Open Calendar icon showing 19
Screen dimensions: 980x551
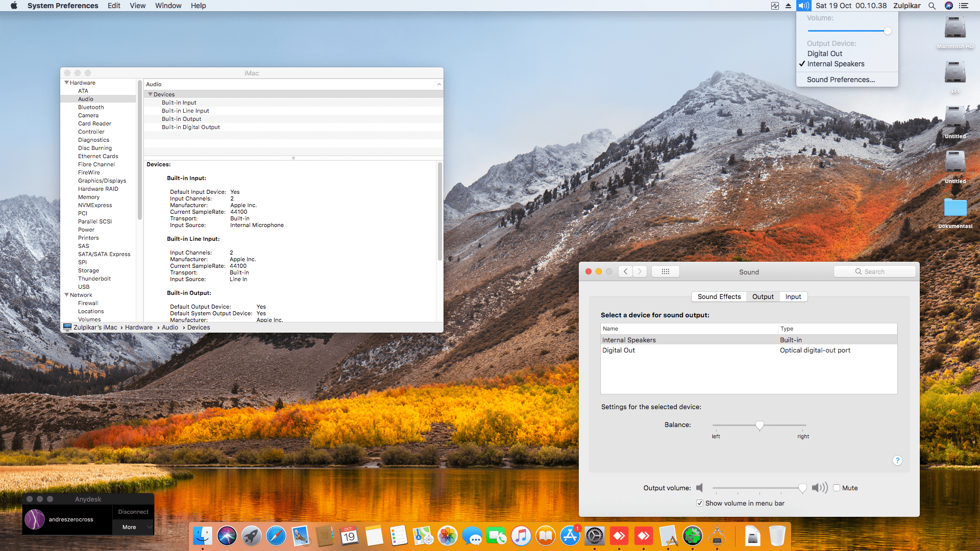350,536
